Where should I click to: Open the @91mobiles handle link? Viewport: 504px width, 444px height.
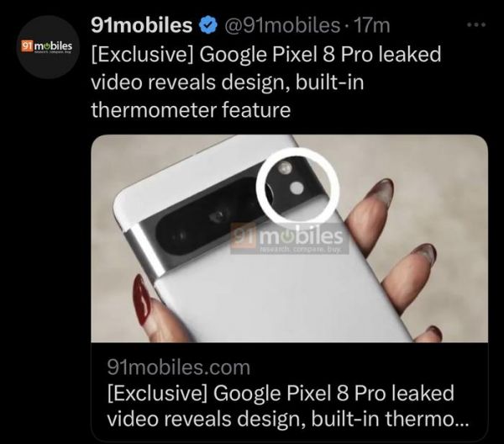[282, 25]
